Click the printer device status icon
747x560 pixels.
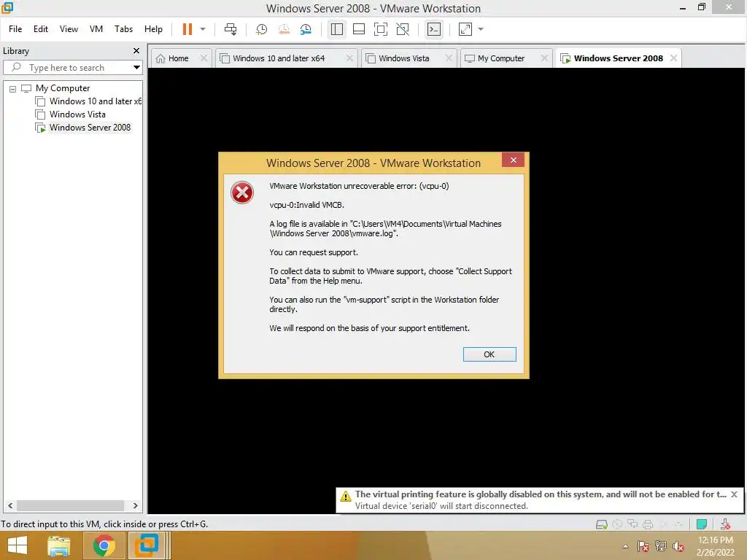coord(648,524)
